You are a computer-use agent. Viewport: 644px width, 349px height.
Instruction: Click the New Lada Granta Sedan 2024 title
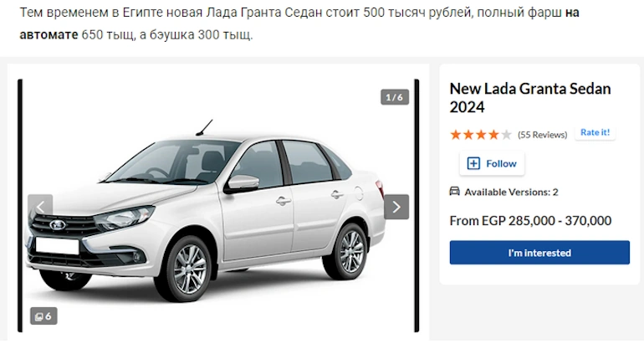pos(530,98)
